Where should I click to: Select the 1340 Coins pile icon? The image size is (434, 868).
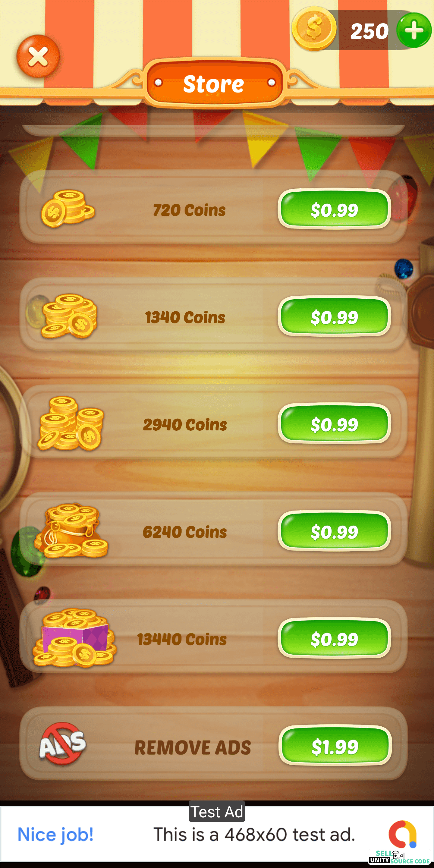[69, 316]
